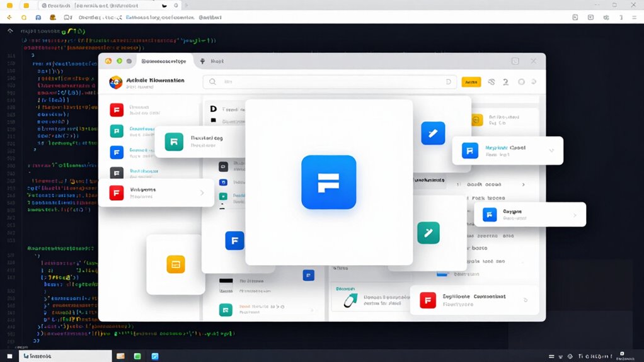The height and width of the screenshot is (362, 644).
Task: Click the magnifier icon inside the search field
Action: [212, 82]
